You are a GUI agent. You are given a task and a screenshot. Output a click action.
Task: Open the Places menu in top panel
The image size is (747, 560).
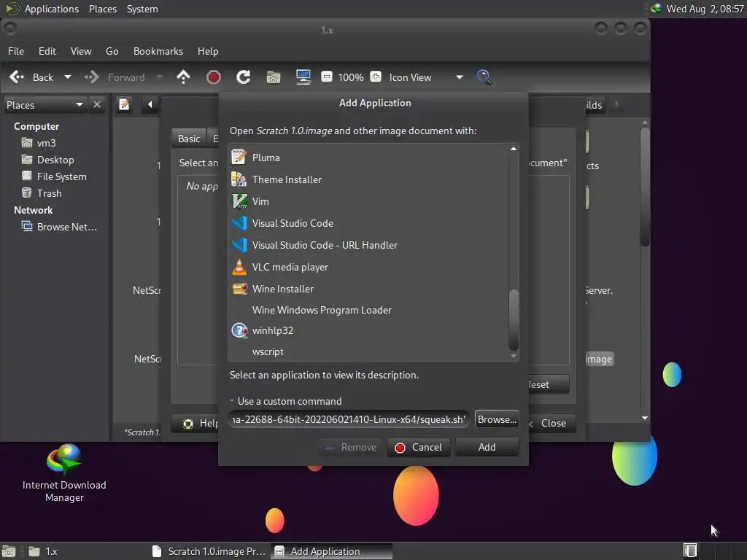(103, 9)
